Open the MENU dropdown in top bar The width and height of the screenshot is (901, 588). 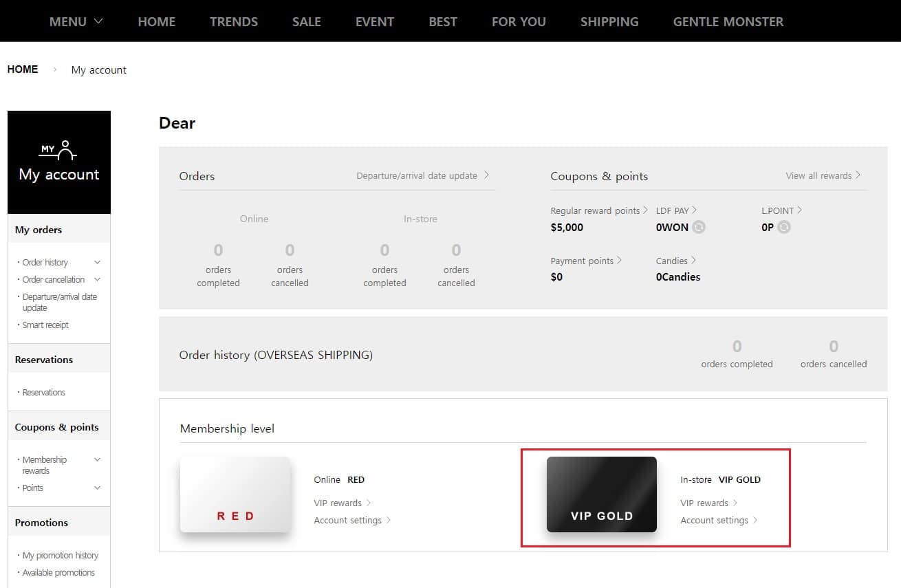pyautogui.click(x=76, y=21)
